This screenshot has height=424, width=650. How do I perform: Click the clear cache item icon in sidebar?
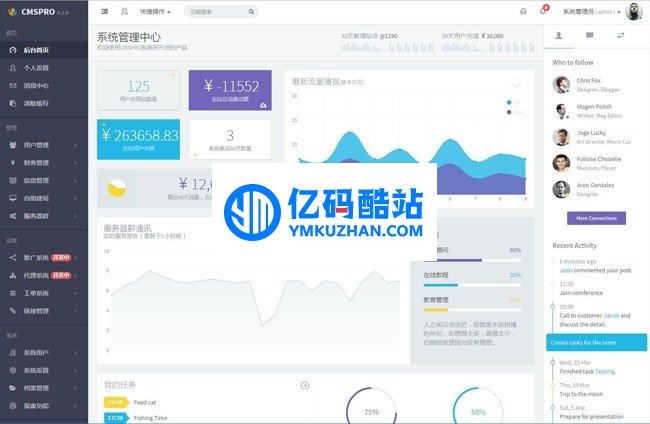point(13,103)
